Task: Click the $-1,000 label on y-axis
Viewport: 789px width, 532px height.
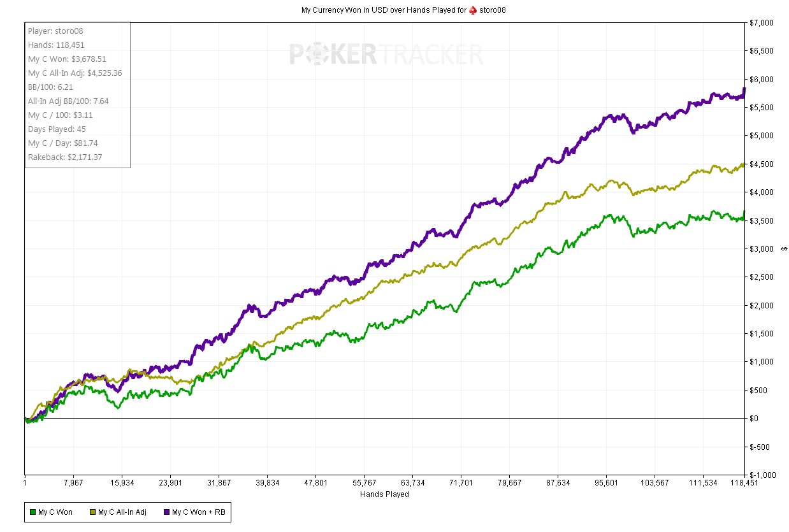Action: [764, 475]
